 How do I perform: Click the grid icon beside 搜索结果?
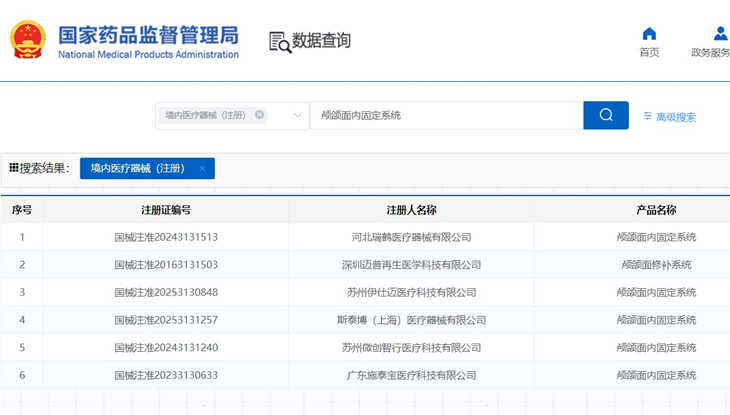point(14,168)
